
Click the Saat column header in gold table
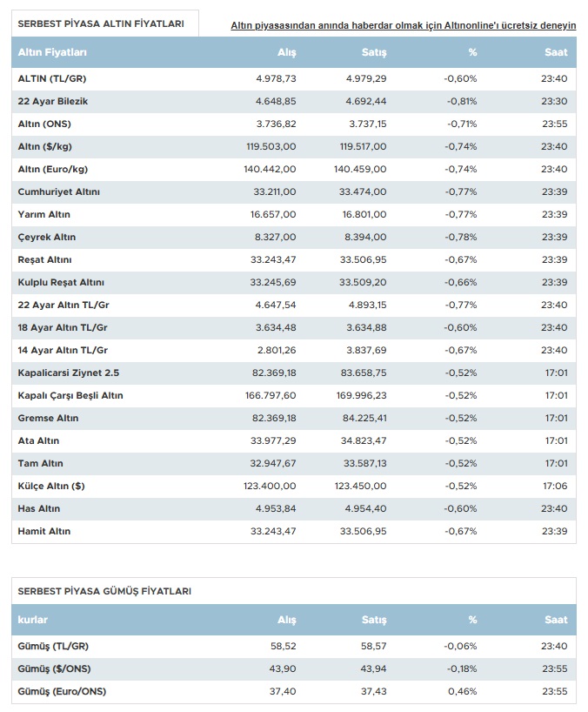[x=556, y=53]
